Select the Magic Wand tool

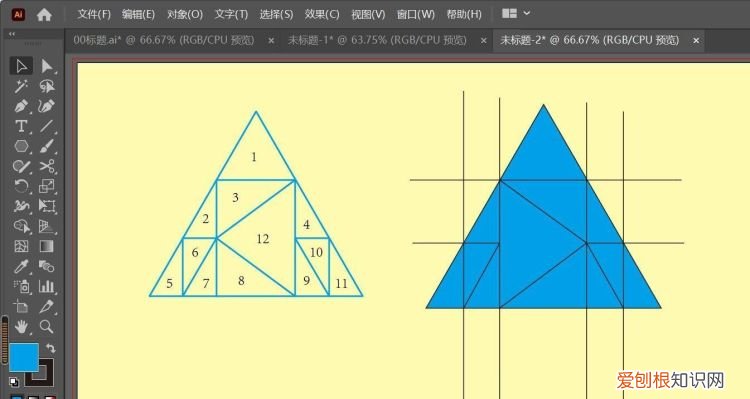[x=21, y=86]
